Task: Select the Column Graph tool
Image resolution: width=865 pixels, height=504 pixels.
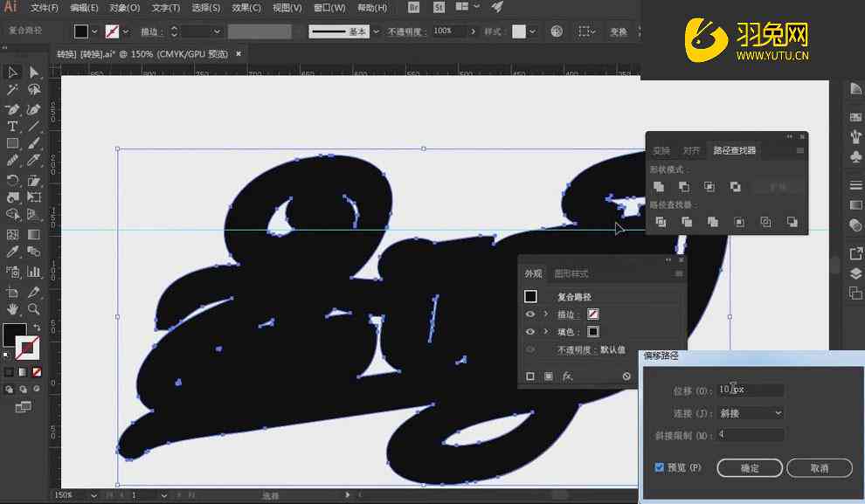Action: click(x=34, y=272)
